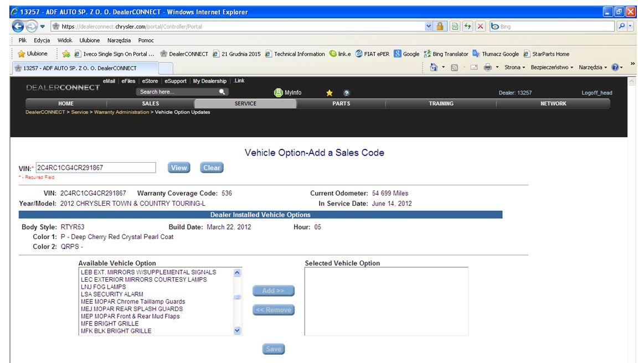
Task: Open the Ulubione menu in the menu bar
Action: point(90,40)
